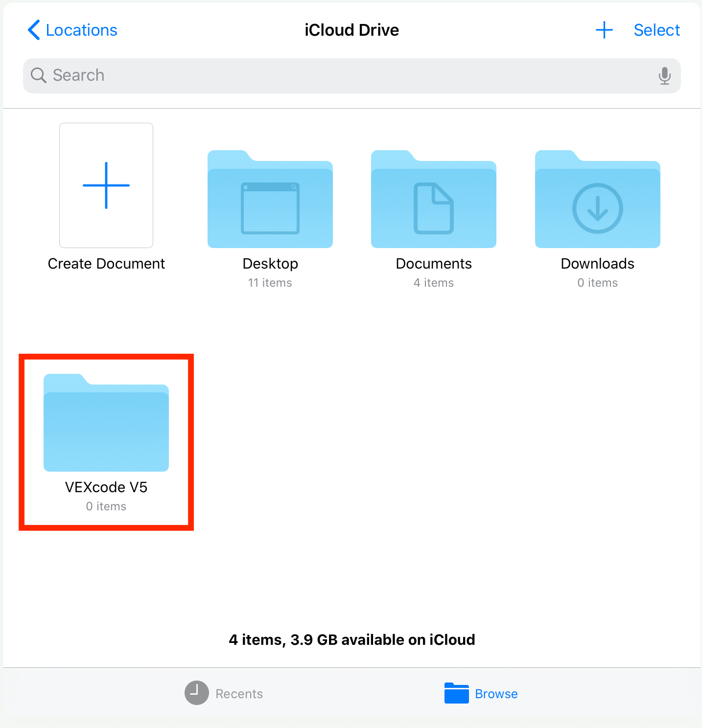Tap the Desktop folder name label

(270, 264)
